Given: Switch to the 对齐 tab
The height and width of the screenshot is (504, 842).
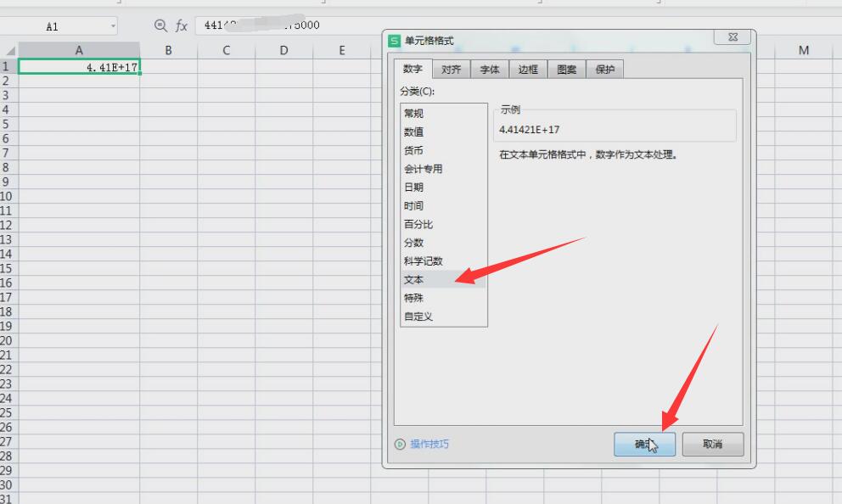Looking at the screenshot, I should (451, 70).
